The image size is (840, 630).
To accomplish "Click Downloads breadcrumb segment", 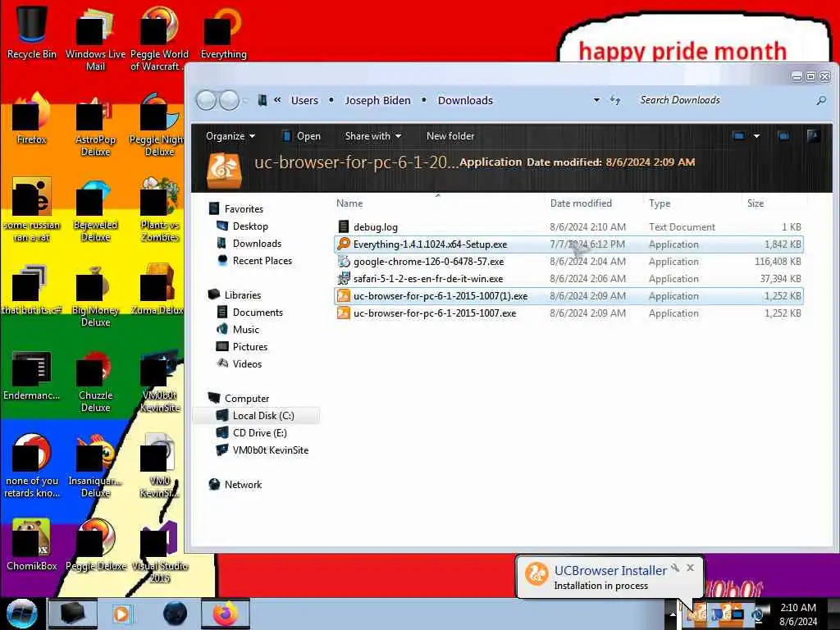I will click(465, 100).
